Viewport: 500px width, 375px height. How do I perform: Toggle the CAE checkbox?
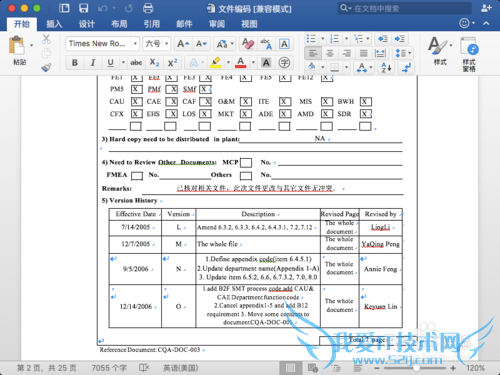click(172, 102)
